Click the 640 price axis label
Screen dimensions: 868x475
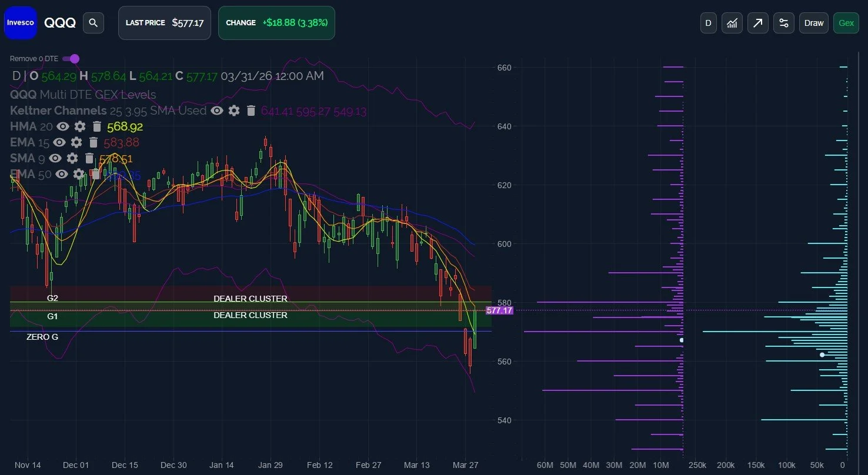[505, 126]
